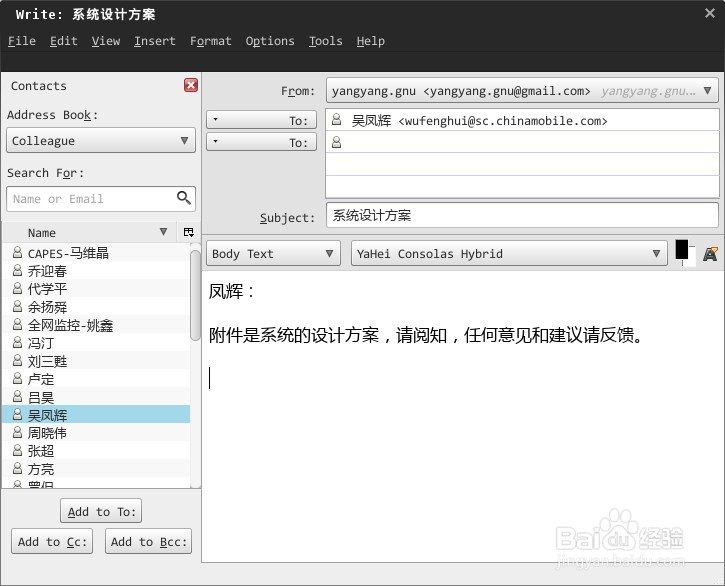Select contact 方亮

96,469
